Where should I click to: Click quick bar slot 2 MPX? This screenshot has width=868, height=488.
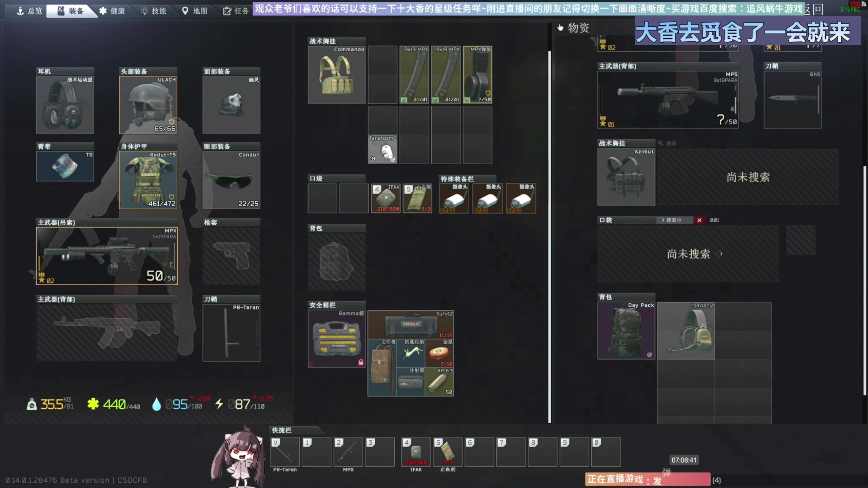tap(348, 452)
